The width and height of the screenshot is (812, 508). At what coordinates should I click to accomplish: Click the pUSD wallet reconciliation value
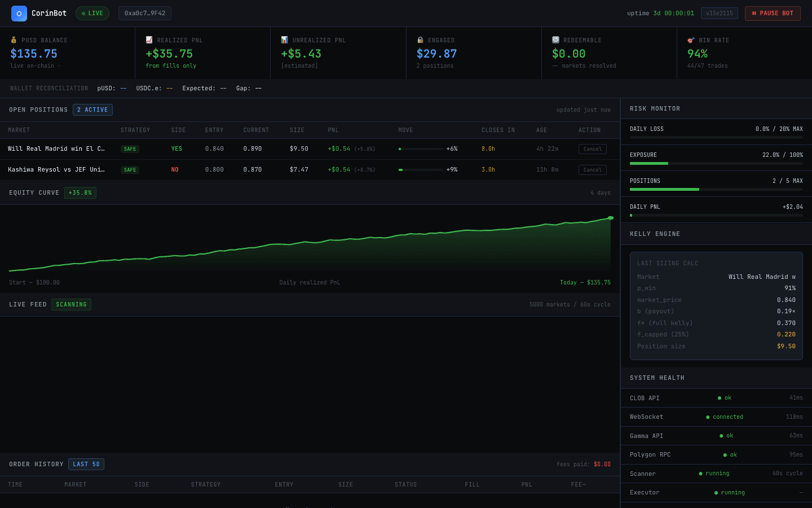[x=123, y=89]
